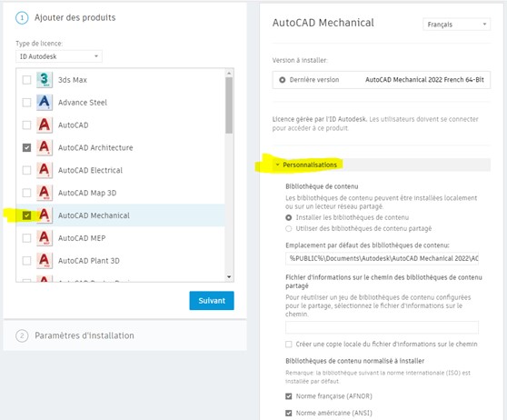This screenshot has height=420, width=507.
Task: Select the 'Advance Steel' product name
Action: pos(83,103)
